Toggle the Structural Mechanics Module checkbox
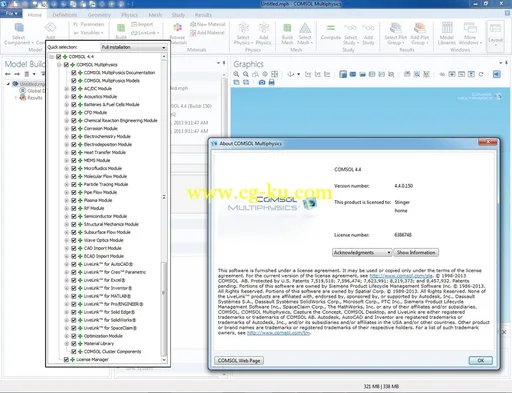This screenshot has height=393, width=512. coord(74,224)
